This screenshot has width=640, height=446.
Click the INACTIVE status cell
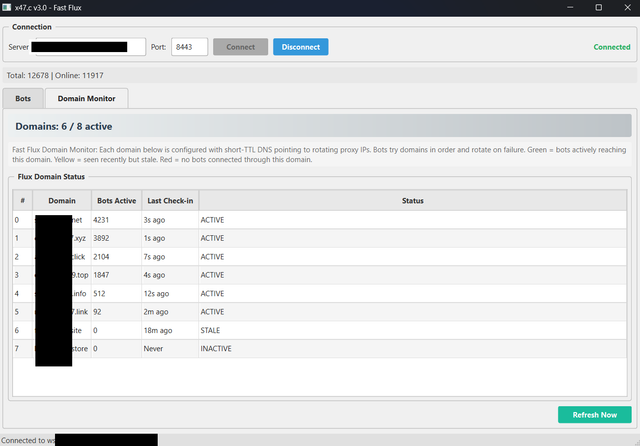413,348
